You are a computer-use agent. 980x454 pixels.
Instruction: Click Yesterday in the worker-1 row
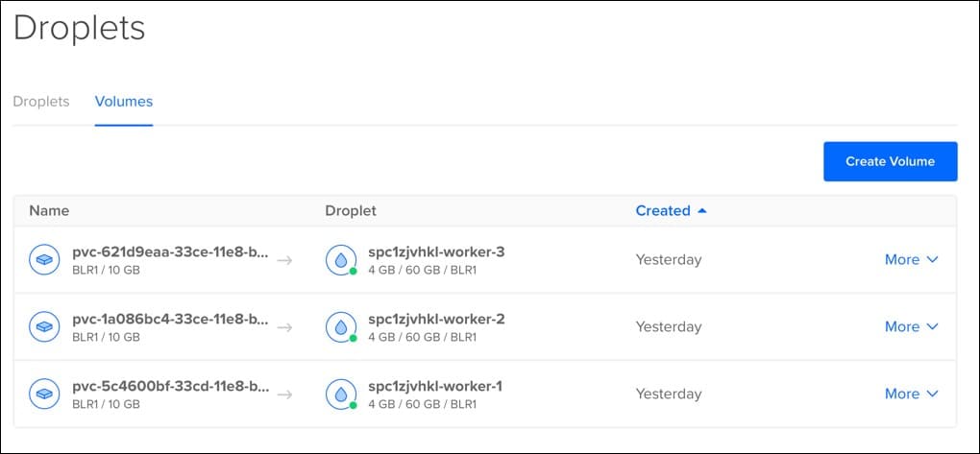pyautogui.click(x=669, y=394)
